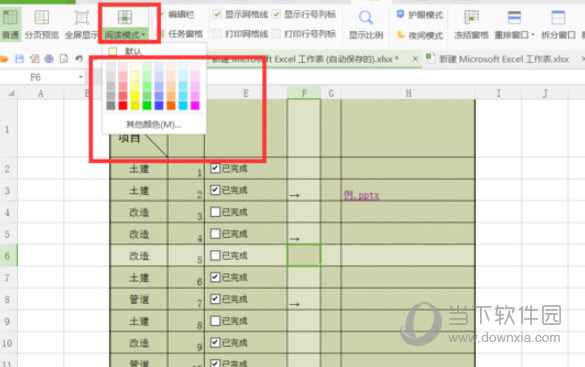Check 打印行号列标 print headers
This screenshot has width=585, height=367.
coord(276,34)
